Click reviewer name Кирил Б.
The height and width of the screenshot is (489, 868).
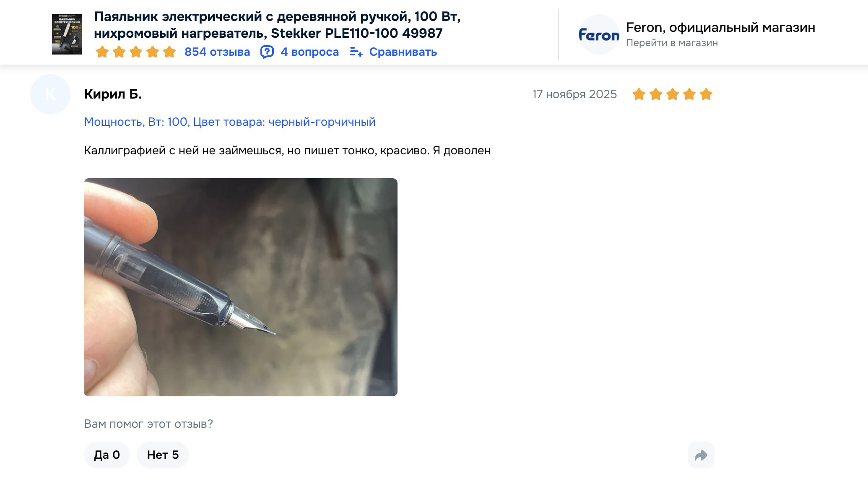tap(113, 94)
